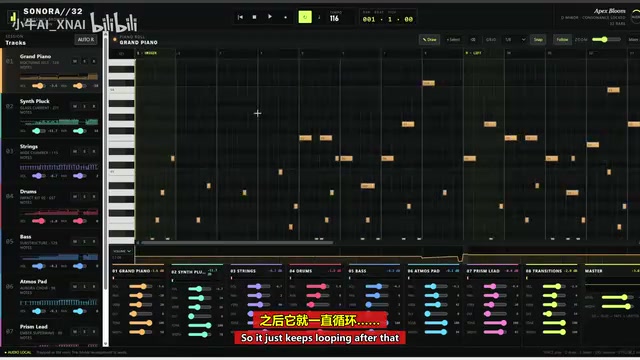Toggle the green loop button
The width and height of the screenshot is (640, 360).
tap(305, 17)
